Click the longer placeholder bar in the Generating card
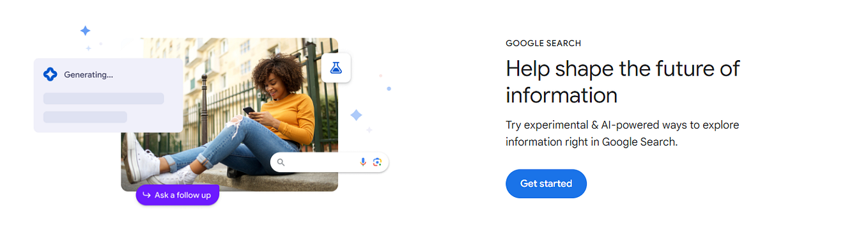 (104, 98)
